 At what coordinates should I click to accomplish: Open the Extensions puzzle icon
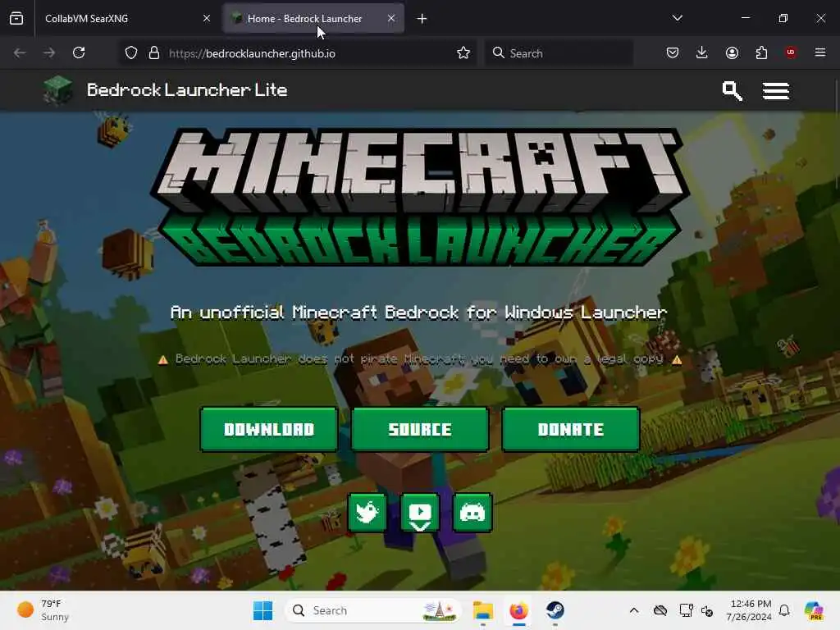pos(761,52)
